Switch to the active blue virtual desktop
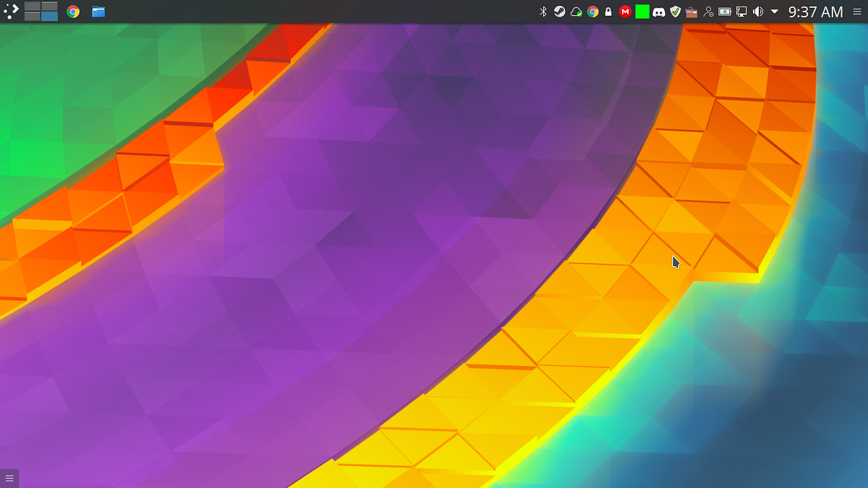This screenshot has width=868, height=488. [x=49, y=16]
